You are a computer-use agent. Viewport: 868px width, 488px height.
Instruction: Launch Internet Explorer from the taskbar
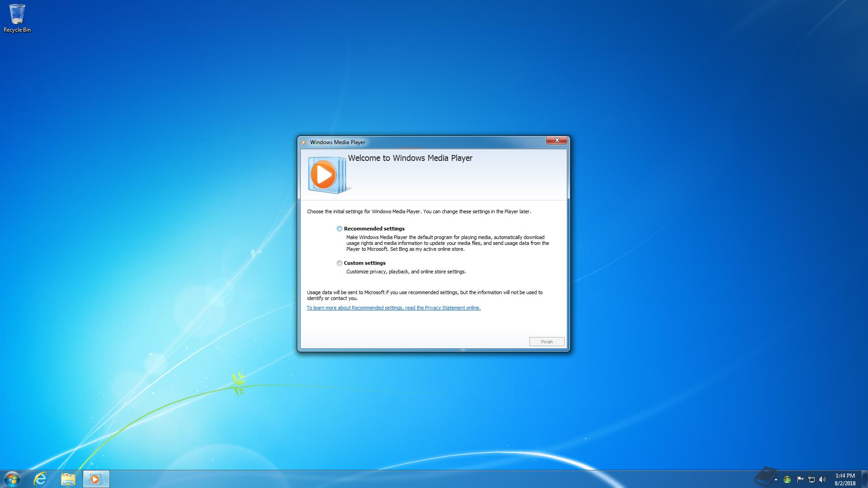[40, 479]
